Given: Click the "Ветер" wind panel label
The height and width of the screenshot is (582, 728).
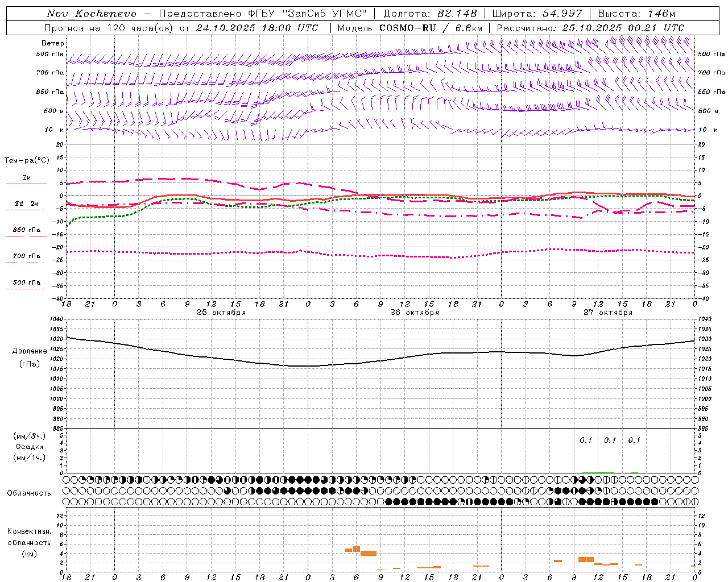Looking at the screenshot, I should (53, 43).
